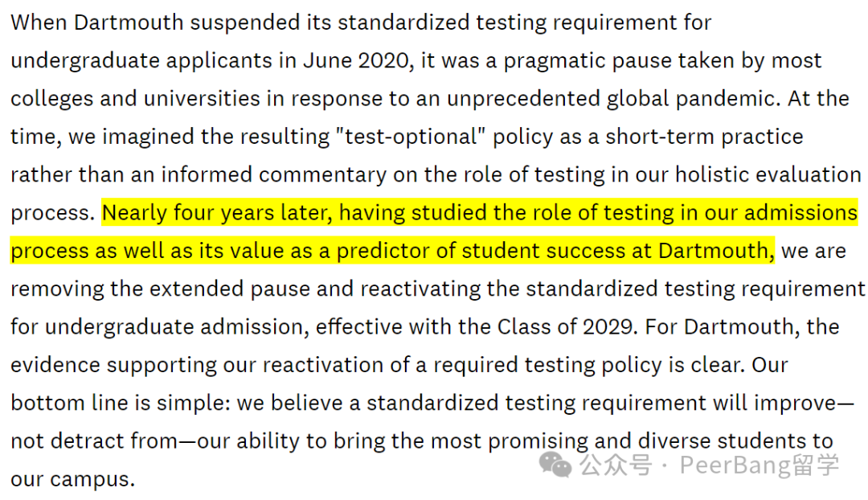This screenshot has width=868, height=500.
Task: Click the word "Dartmouth" in first line
Action: tap(129, 23)
